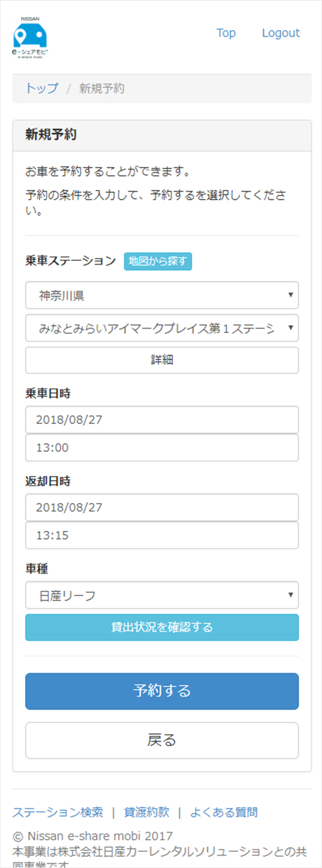The width and height of the screenshot is (322, 868).
Task: Expand the みなとみらい station dropdown
Action: pyautogui.click(x=162, y=328)
